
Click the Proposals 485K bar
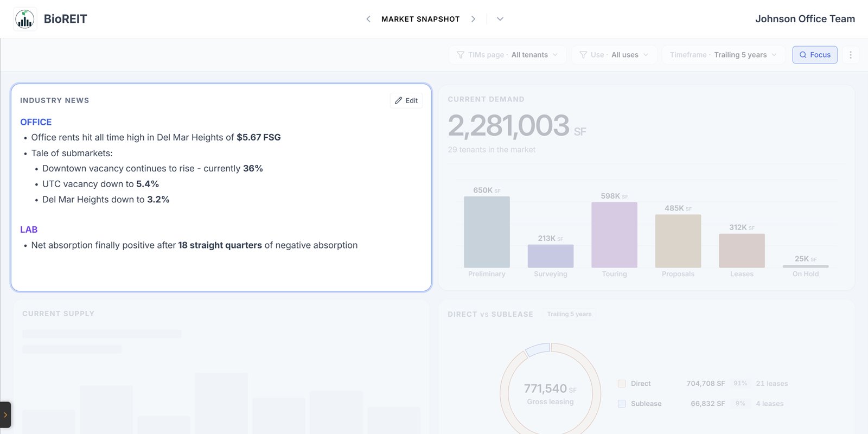(x=678, y=241)
